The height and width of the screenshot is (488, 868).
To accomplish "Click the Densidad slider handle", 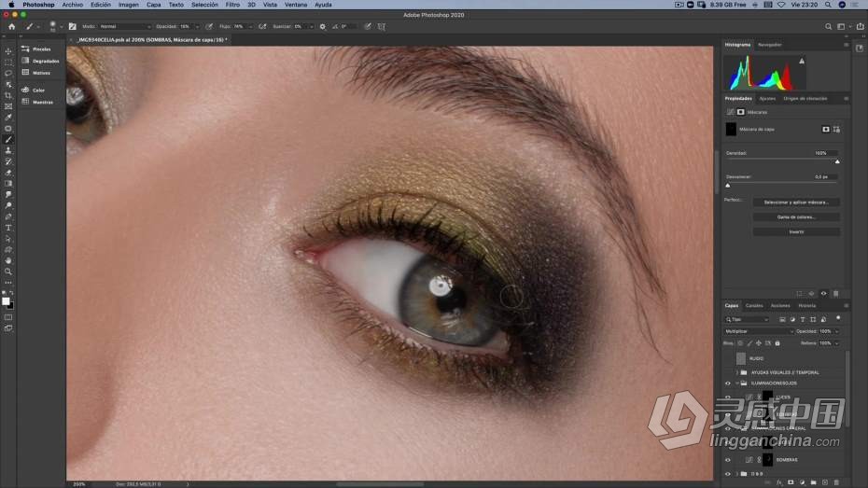I will (x=837, y=161).
